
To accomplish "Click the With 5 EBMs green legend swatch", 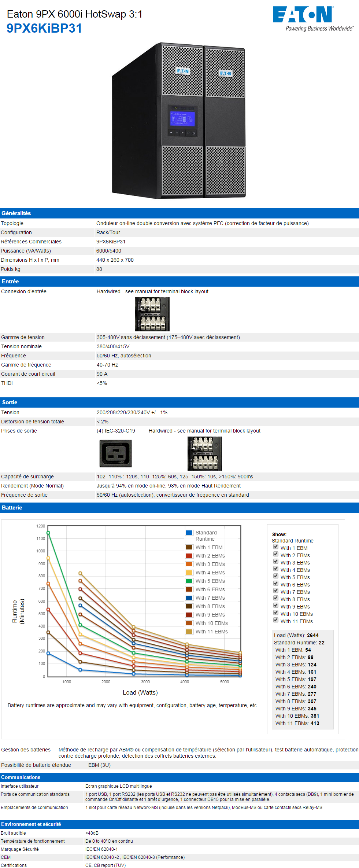I will coord(189,581).
